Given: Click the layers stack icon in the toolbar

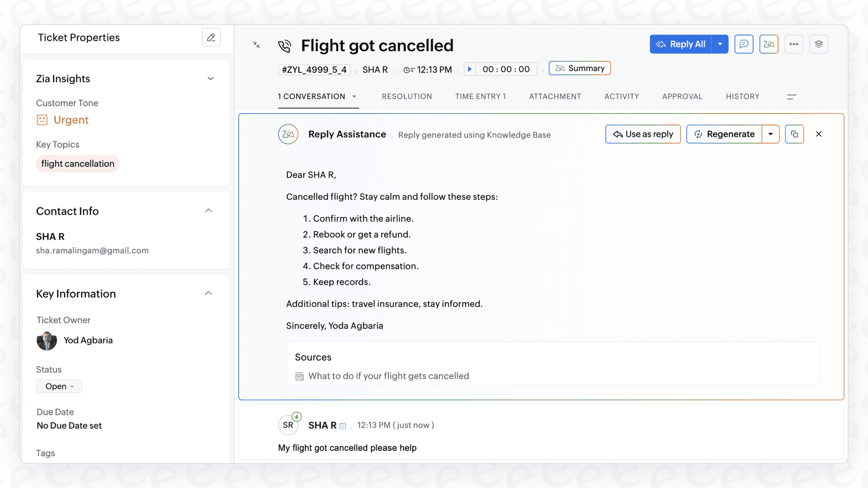Looking at the screenshot, I should [818, 44].
